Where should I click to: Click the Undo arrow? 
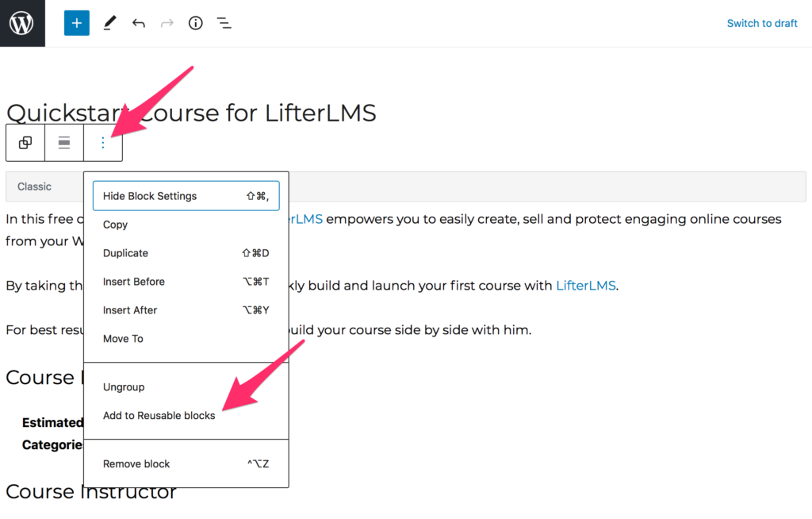tap(138, 23)
